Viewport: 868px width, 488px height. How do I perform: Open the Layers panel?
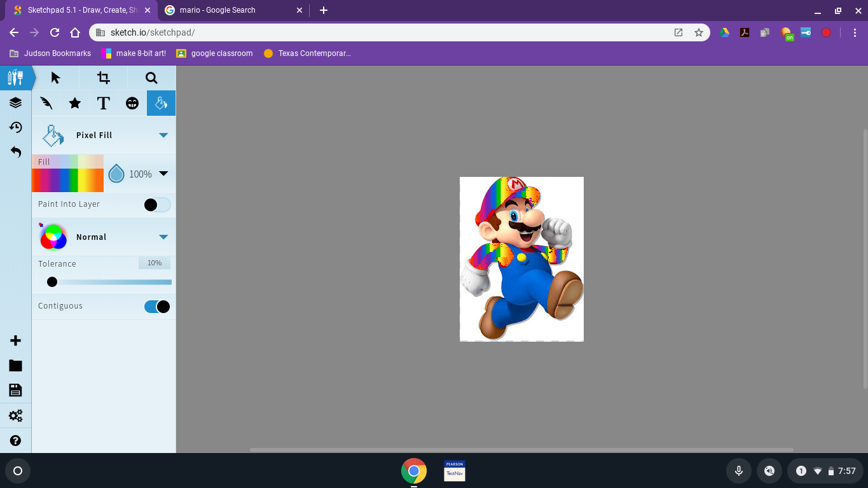15,102
